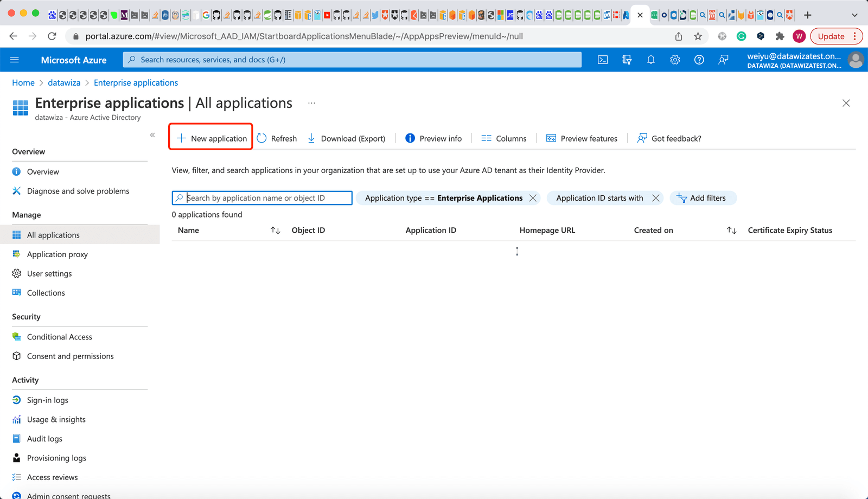Download (Export) the applications list
The width and height of the screenshot is (868, 499).
tap(346, 138)
